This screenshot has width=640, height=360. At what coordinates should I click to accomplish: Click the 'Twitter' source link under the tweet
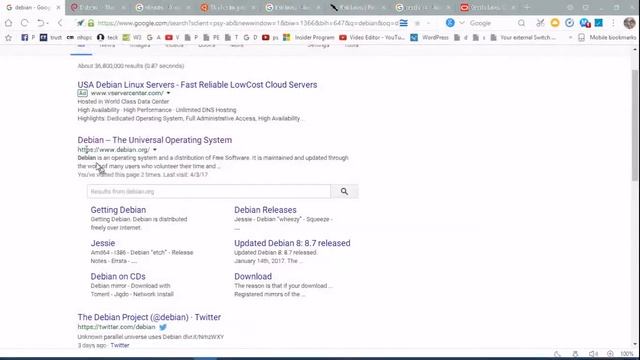point(120,345)
